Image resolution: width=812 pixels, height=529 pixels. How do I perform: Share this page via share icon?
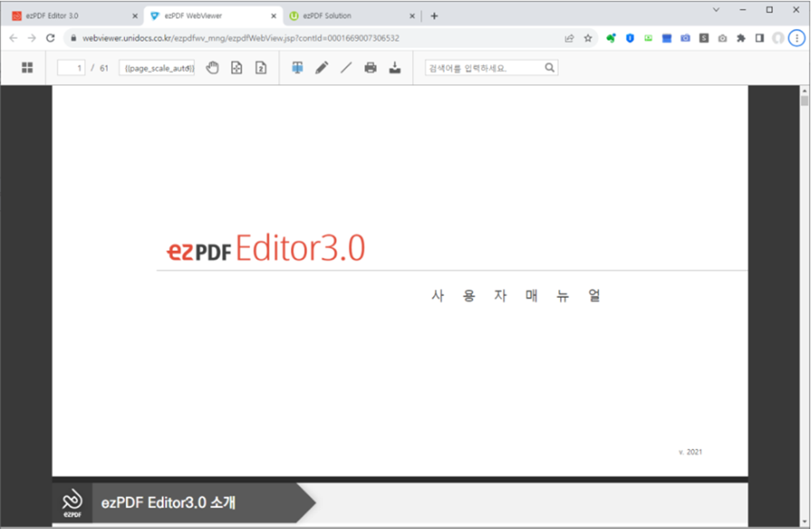569,38
